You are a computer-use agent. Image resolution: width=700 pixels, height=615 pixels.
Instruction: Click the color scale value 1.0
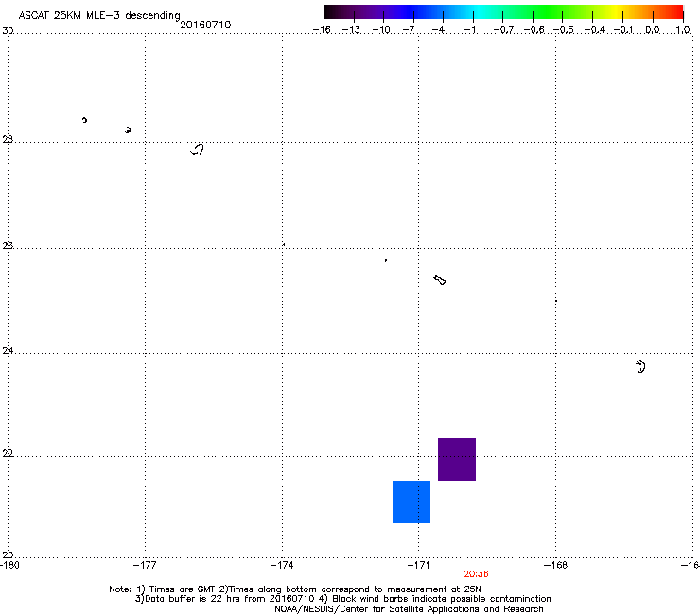click(683, 30)
